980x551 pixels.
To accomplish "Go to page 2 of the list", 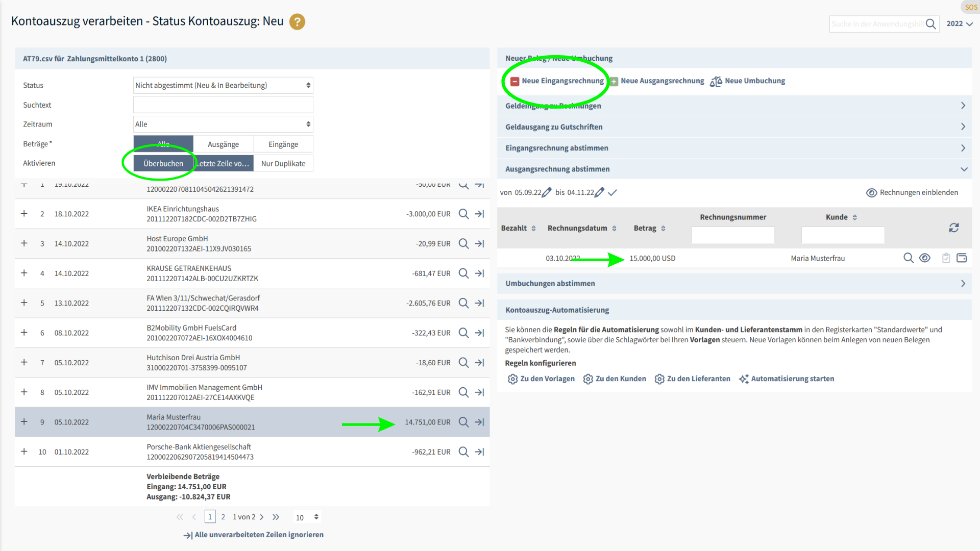I will point(223,517).
